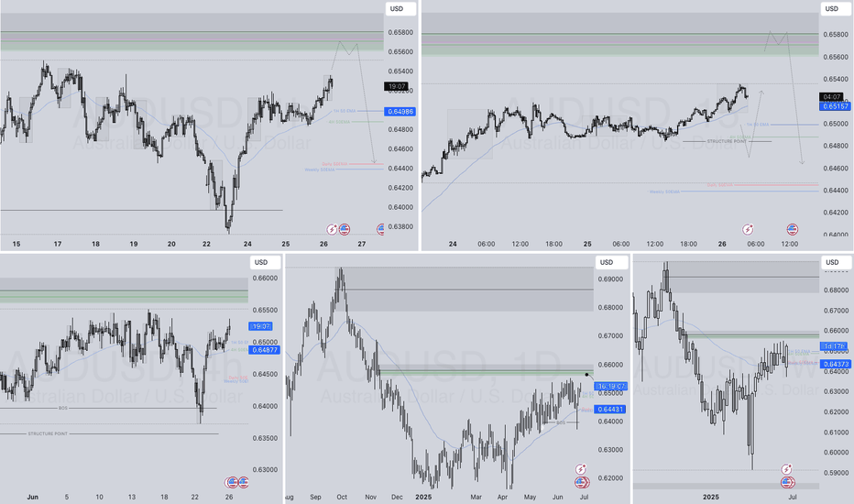854x504 pixels.
Task: Select the 'STRUCTURE POINT' label on the intraday chart
Action: [x=727, y=142]
